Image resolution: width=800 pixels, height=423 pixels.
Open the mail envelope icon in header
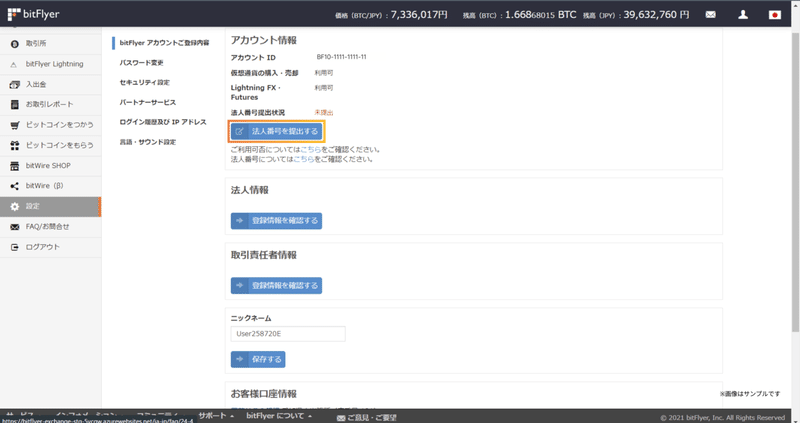[710, 15]
